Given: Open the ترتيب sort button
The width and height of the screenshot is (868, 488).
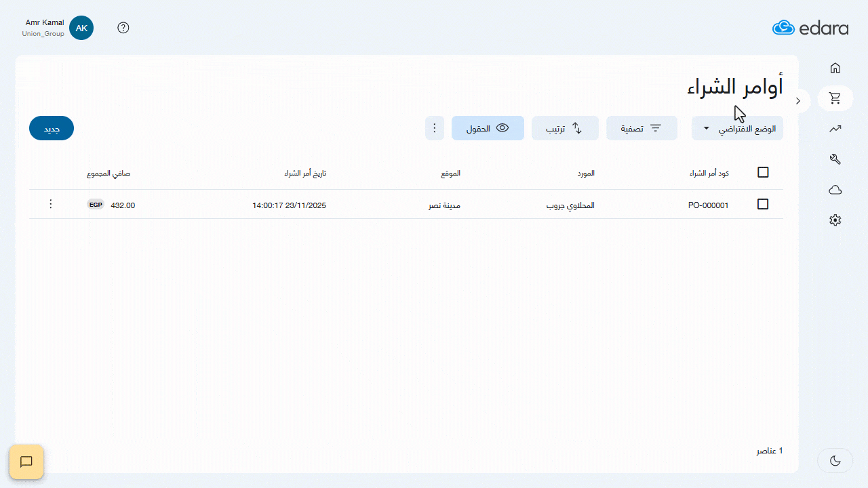Looking at the screenshot, I should [565, 128].
